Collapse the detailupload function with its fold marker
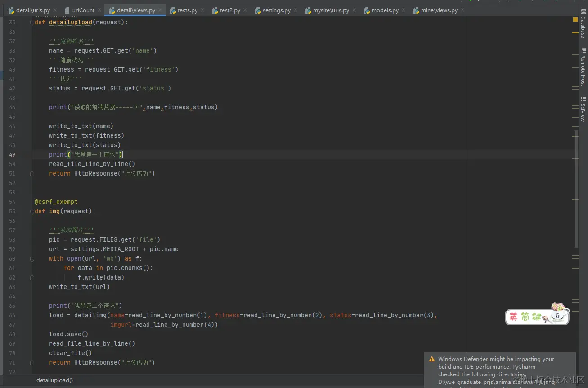This screenshot has height=388, width=588. [x=32, y=22]
